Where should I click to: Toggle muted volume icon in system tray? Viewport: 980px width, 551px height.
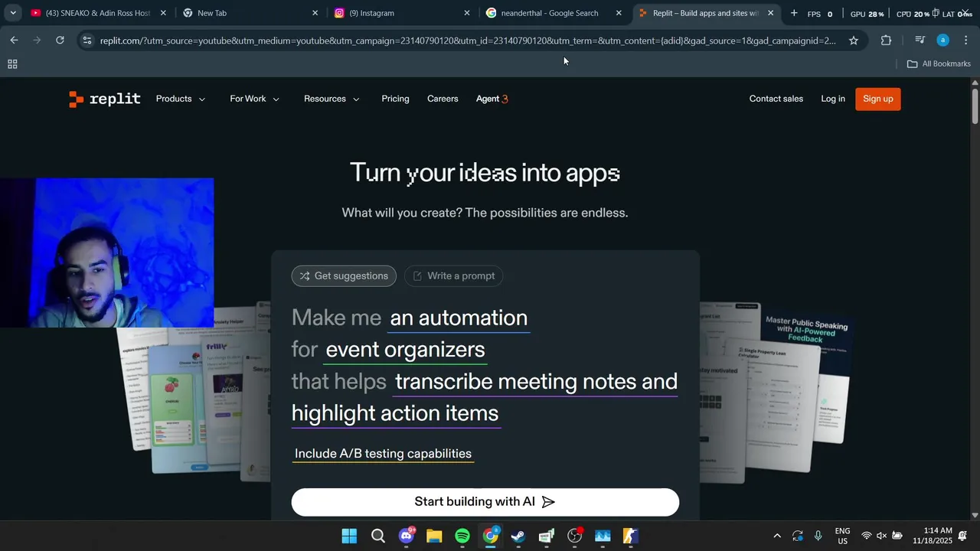(x=881, y=536)
